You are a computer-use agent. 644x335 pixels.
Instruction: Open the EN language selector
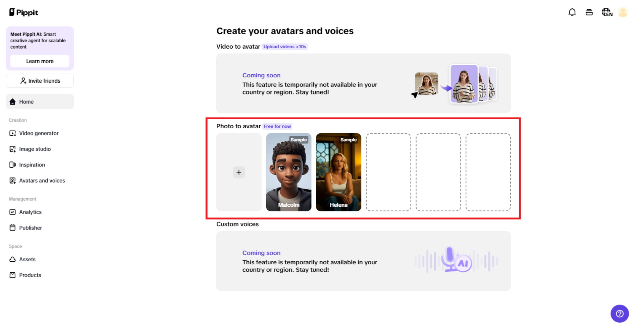(606, 12)
